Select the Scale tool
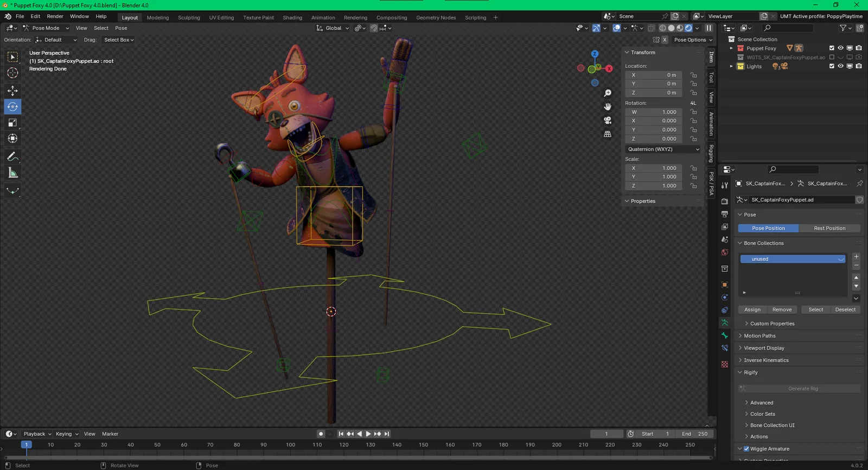The image size is (868, 470). coord(12,123)
